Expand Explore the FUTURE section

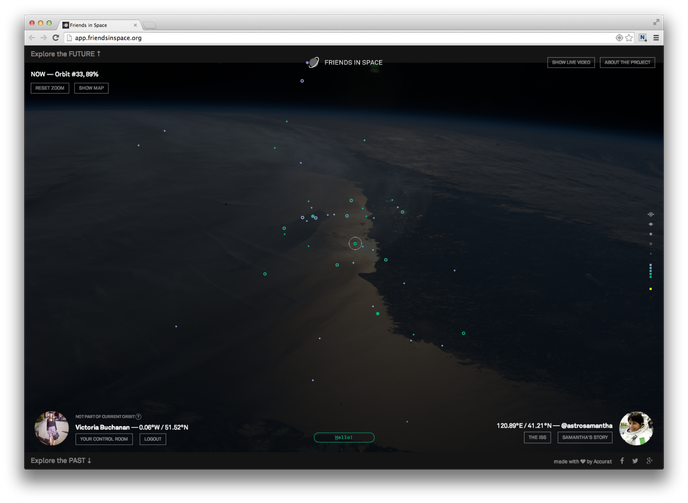(66, 54)
